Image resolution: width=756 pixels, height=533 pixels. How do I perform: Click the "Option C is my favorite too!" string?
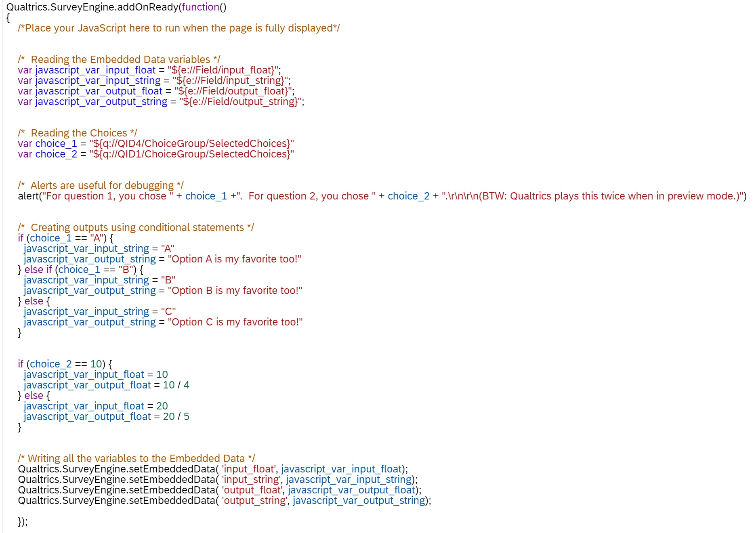tap(235, 322)
